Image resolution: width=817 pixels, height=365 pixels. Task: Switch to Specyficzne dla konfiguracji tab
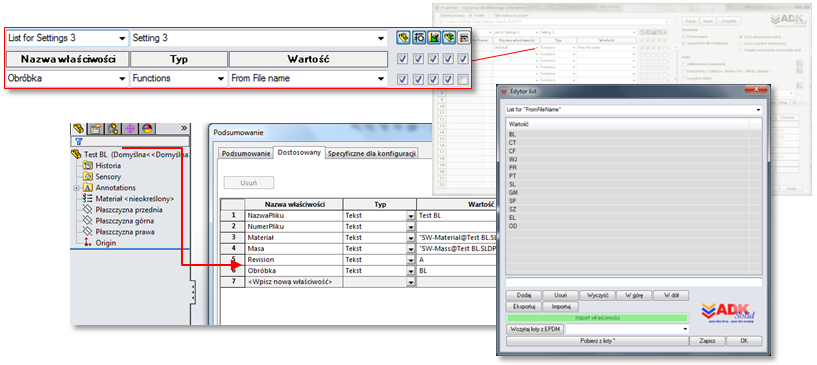tap(371, 153)
